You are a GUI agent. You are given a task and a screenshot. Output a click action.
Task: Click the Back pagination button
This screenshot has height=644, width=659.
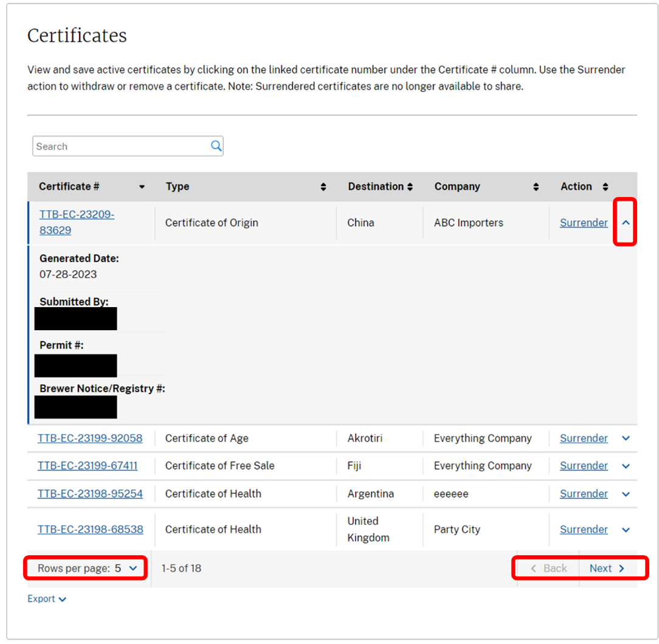[x=548, y=569]
